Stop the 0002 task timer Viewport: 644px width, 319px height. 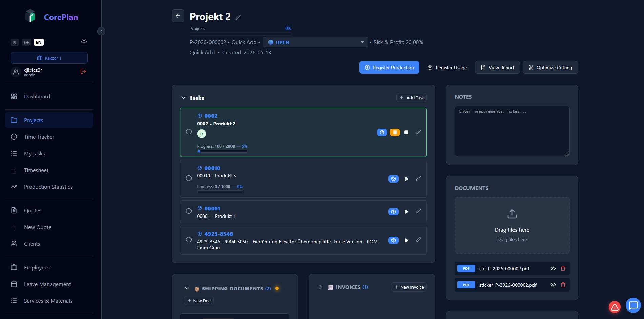click(406, 132)
